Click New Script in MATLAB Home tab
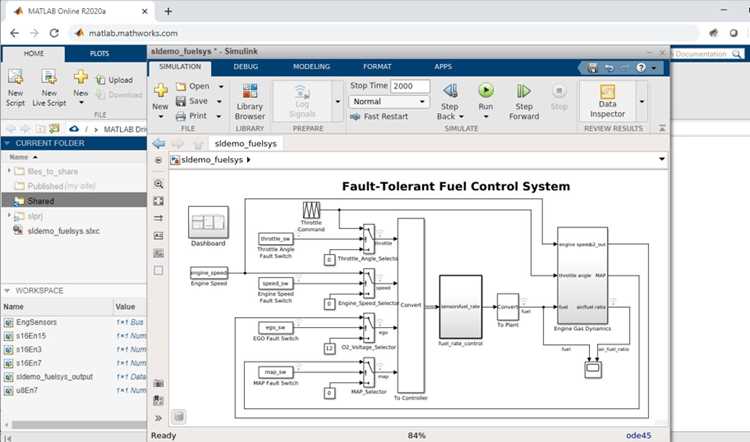Viewport: 750px width, 442px height. [15, 88]
